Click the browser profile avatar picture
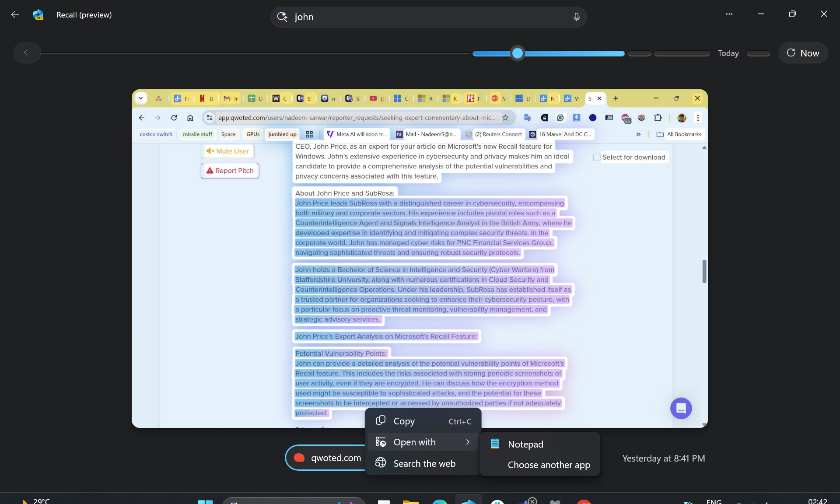840x504 pixels. click(x=682, y=118)
